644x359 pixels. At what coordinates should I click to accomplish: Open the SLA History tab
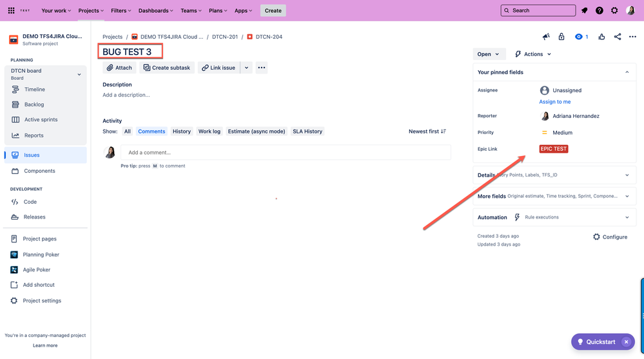(307, 131)
